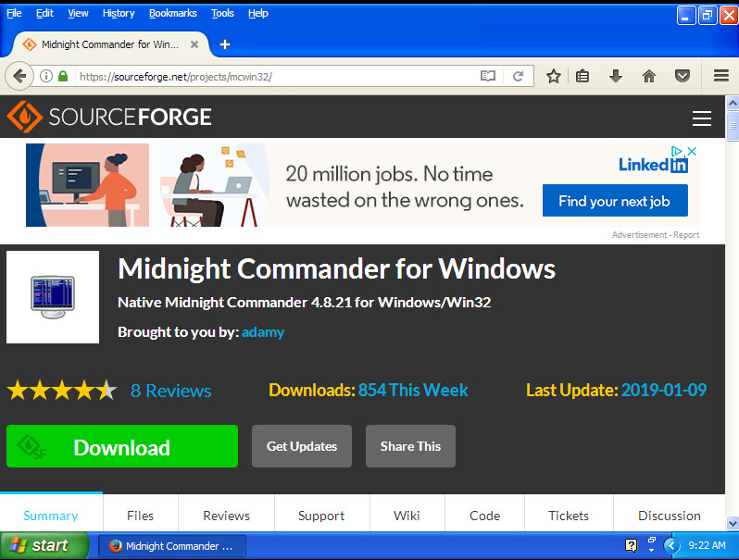Click the five-star rating
Image resolution: width=739 pixels, height=560 pixels.
[x=62, y=391]
